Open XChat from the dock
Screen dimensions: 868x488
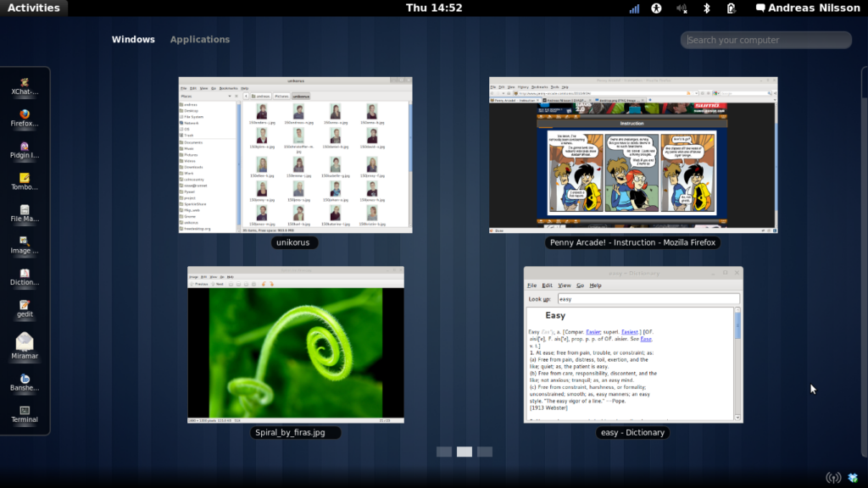click(x=25, y=82)
